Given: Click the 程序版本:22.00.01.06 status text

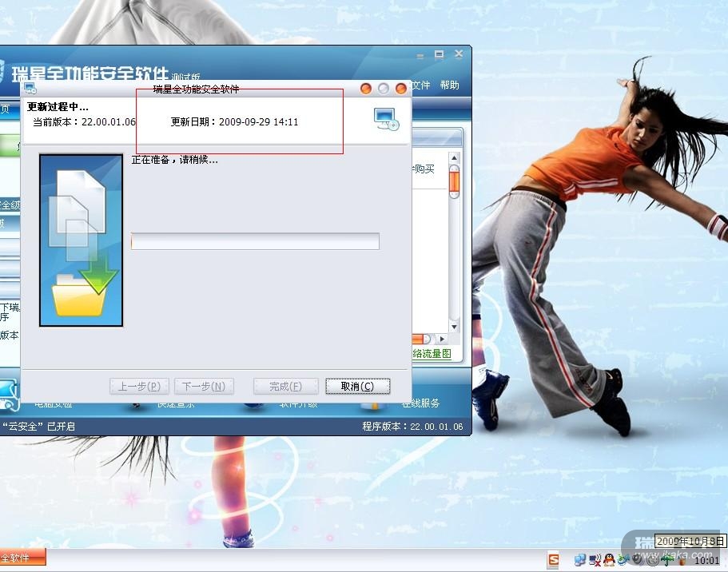Looking at the screenshot, I should pyautogui.click(x=413, y=427).
